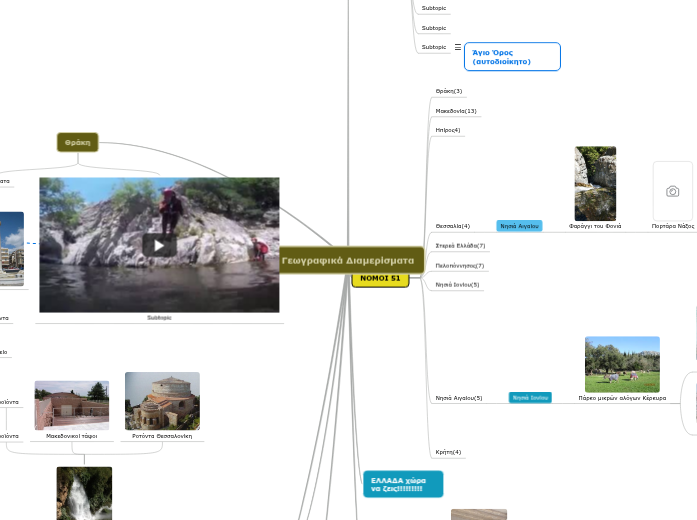Click the notes icon beside Άγιο Όρος
Image resolution: width=697 pixels, height=520 pixels.
[458, 47]
